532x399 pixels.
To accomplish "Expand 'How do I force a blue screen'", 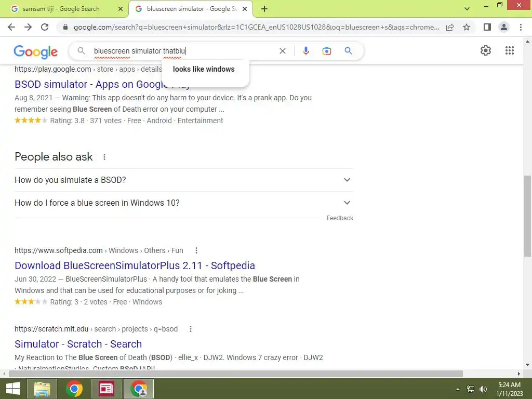I will (184, 203).
